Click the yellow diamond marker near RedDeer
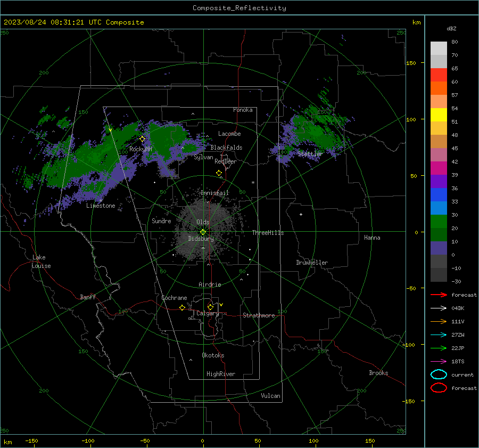 pyautogui.click(x=219, y=173)
